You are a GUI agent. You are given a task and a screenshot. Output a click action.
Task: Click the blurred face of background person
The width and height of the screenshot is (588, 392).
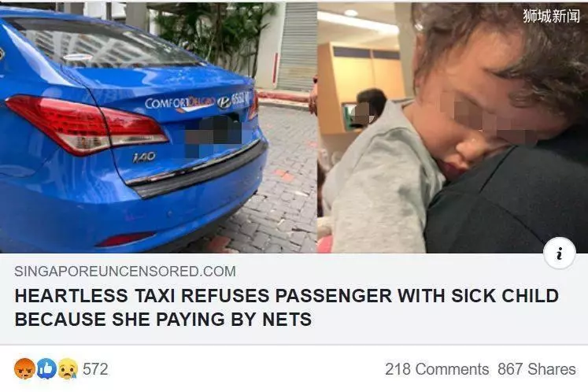click(x=363, y=113)
